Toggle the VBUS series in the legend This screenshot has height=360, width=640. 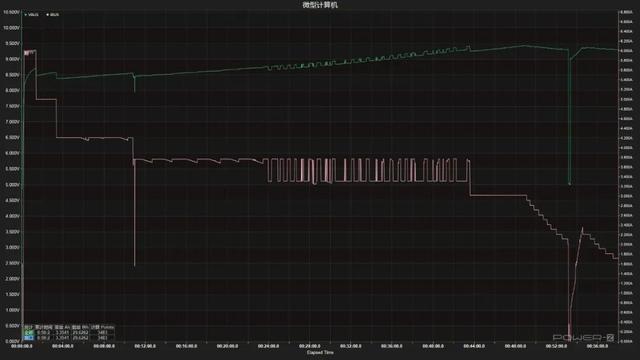click(32, 15)
